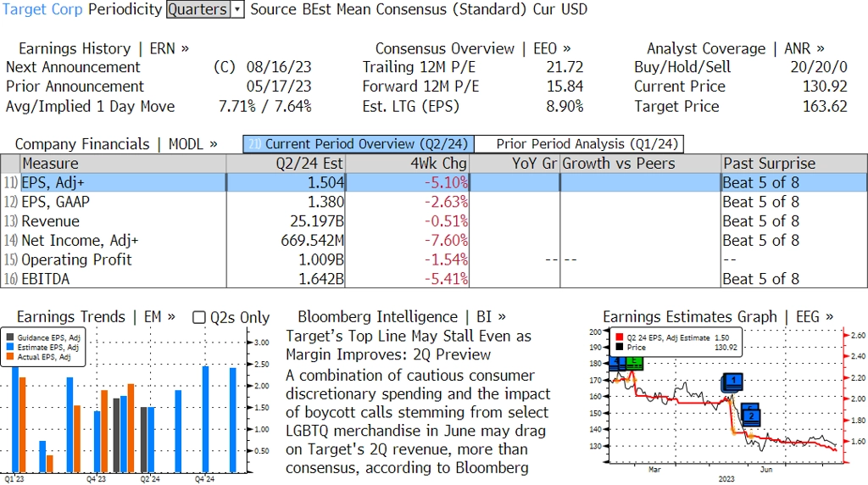Image resolution: width=868 pixels, height=485 pixels.
Task: Switch to Prior Period Analysis (Q1/24) tab
Action: pyautogui.click(x=580, y=144)
